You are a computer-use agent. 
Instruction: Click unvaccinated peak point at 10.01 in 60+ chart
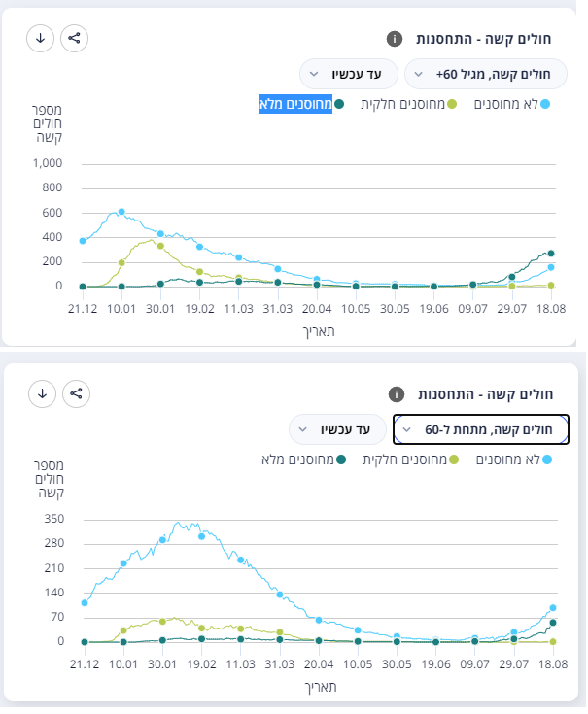pyautogui.click(x=121, y=212)
